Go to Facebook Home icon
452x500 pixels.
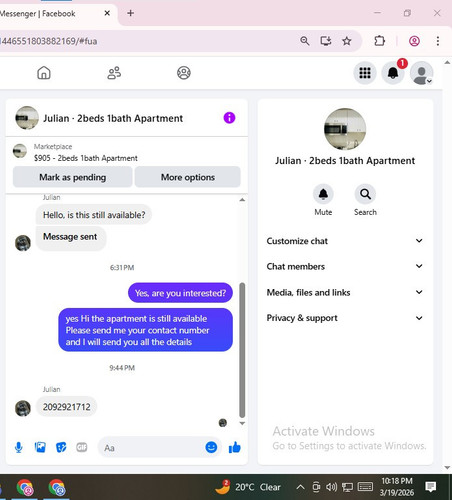[44, 73]
